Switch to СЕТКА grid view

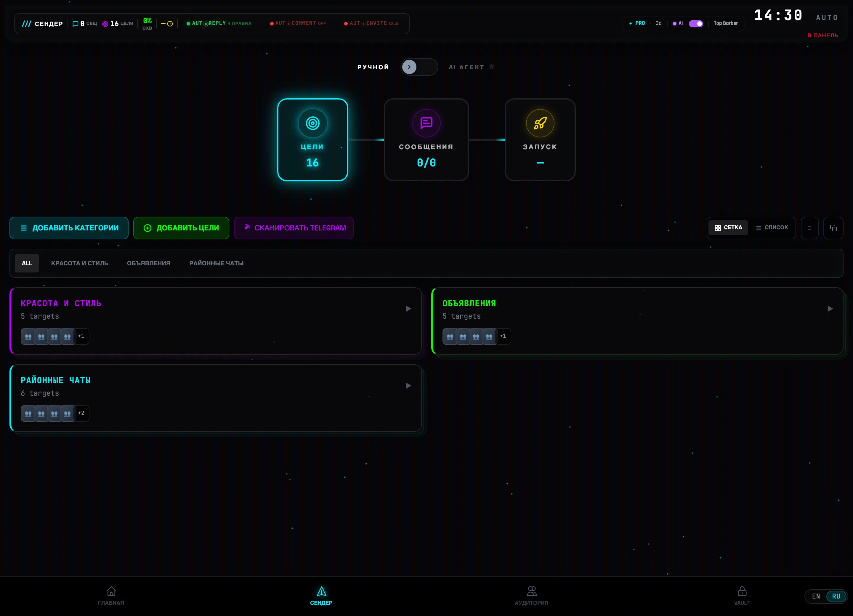coord(728,227)
